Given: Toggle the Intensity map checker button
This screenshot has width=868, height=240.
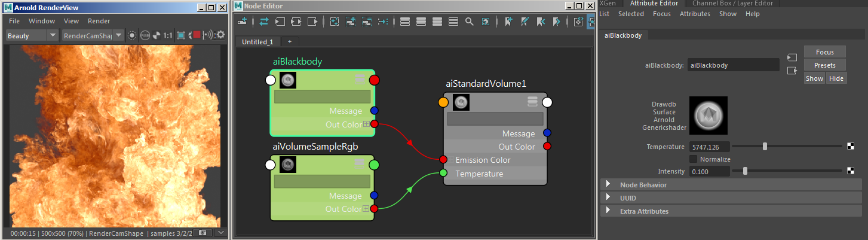Looking at the screenshot, I should coord(851,171).
